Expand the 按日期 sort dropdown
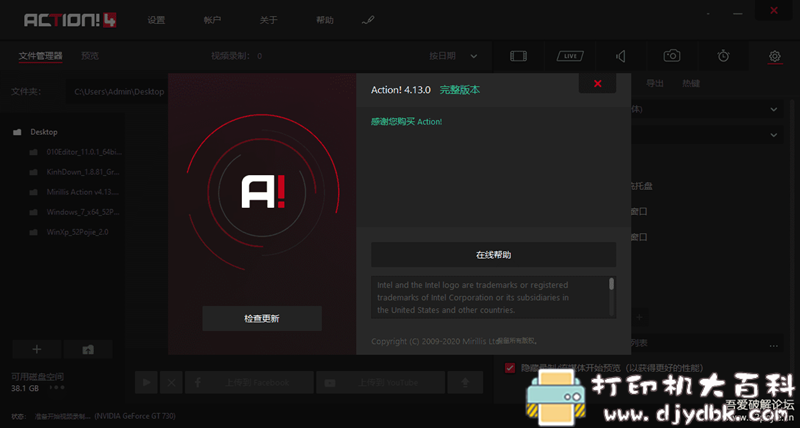 pos(453,56)
